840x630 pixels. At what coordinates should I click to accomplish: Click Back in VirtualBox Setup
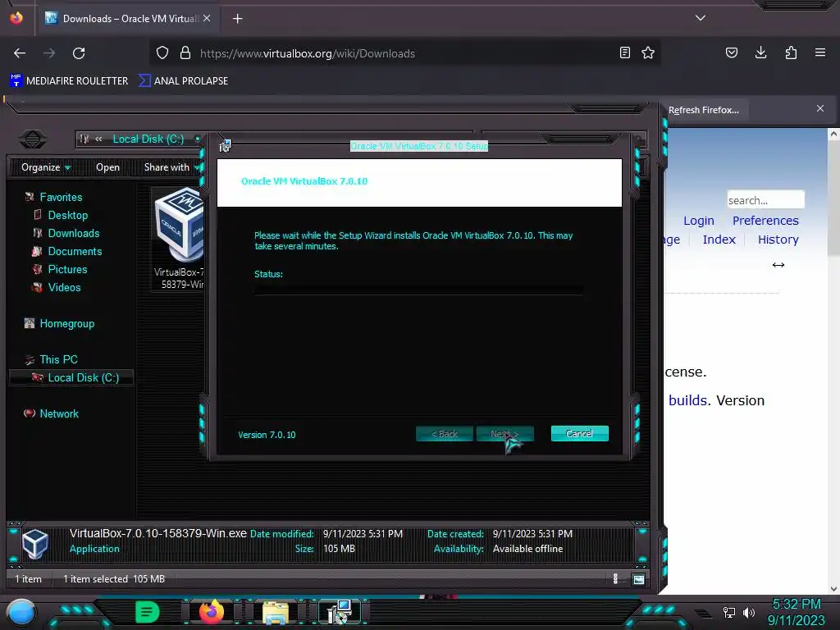pos(445,434)
